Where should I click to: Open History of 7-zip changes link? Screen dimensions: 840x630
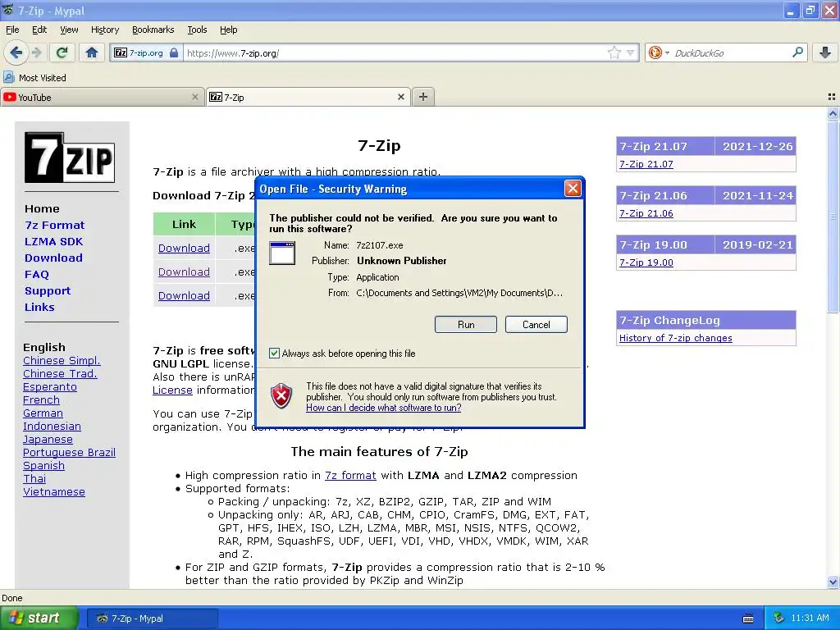pos(676,338)
